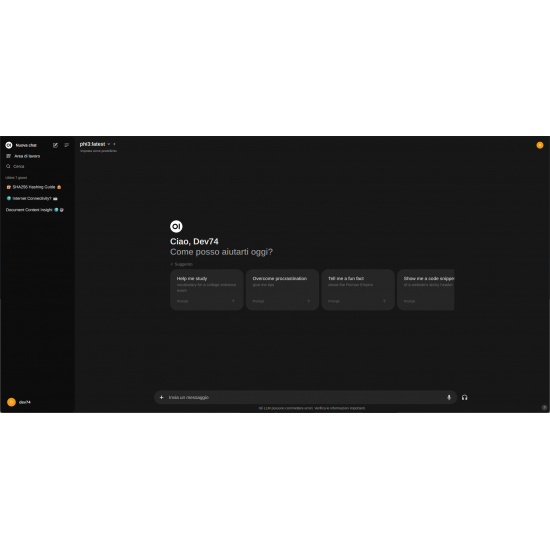Click the microphone icon in message bar
Viewport: 550px width, 550px height.
449,397
